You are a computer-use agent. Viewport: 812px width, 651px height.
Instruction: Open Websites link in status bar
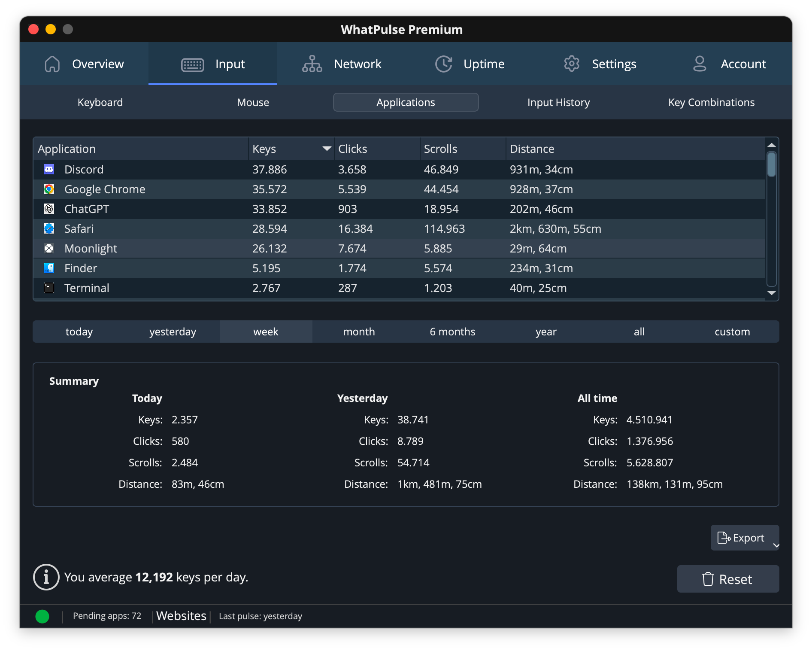pos(181,616)
